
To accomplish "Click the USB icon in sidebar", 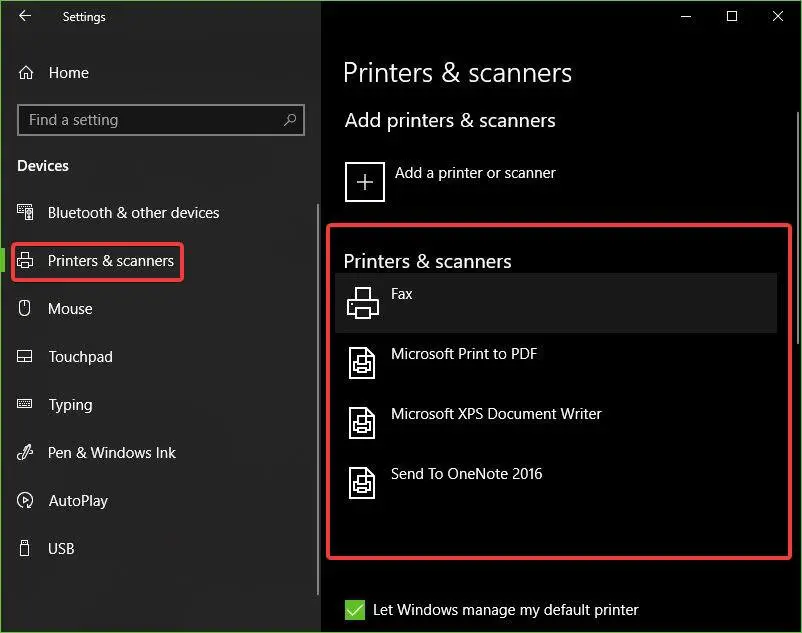I will tap(26, 549).
